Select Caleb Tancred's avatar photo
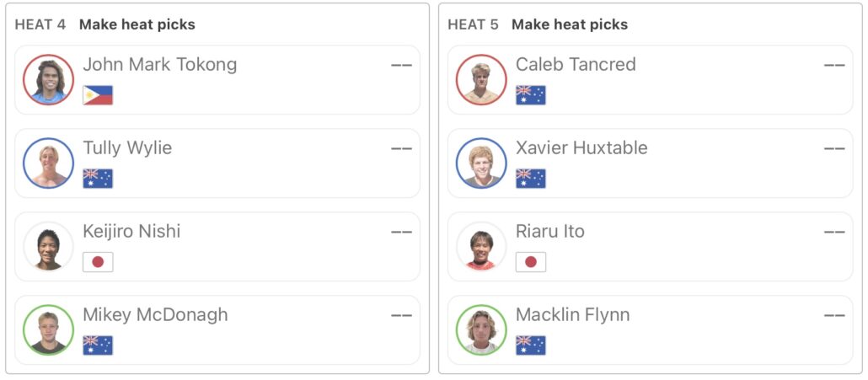 click(x=481, y=79)
